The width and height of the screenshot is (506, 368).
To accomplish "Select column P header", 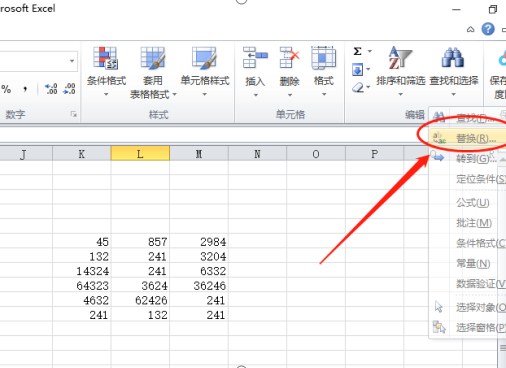I will [375, 154].
